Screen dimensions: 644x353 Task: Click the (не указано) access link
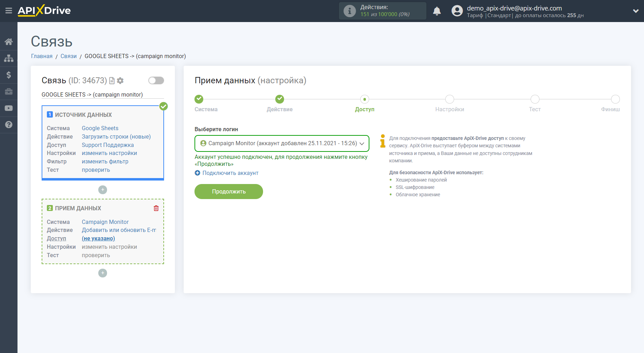(98, 238)
